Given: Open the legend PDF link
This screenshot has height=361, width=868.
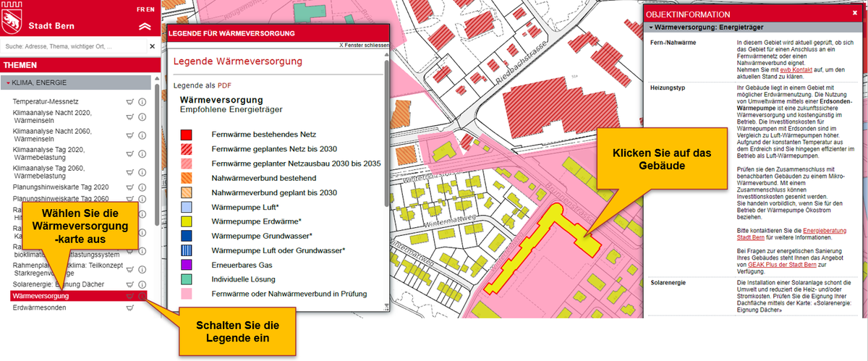Looking at the screenshot, I should (x=224, y=85).
